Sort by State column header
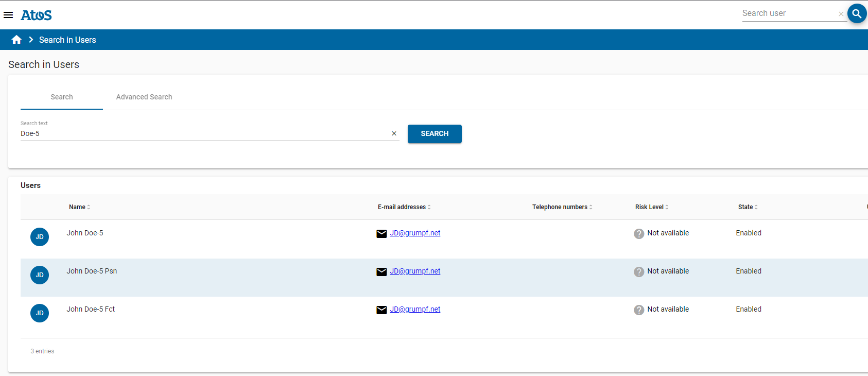 click(748, 207)
